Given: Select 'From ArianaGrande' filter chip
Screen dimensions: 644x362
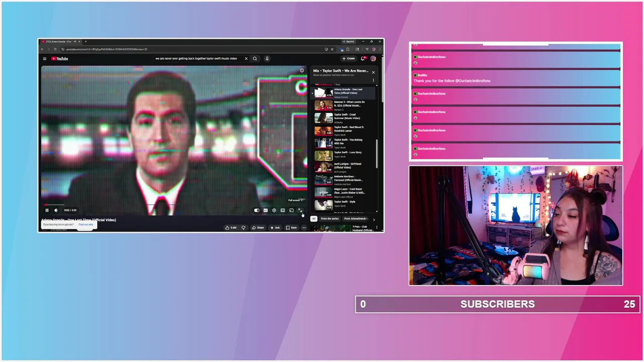Looking at the screenshot, I should click(356, 219).
